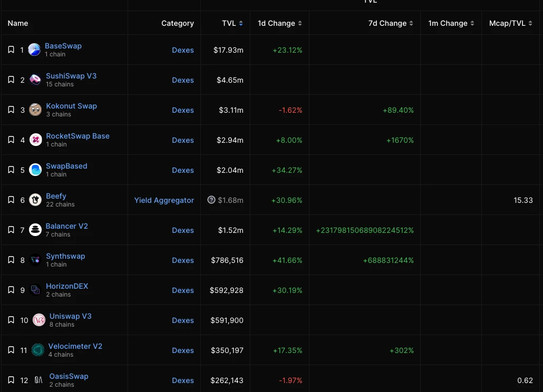Click the +23.12% 1d change value
The width and height of the screenshot is (543, 392).
tap(287, 50)
